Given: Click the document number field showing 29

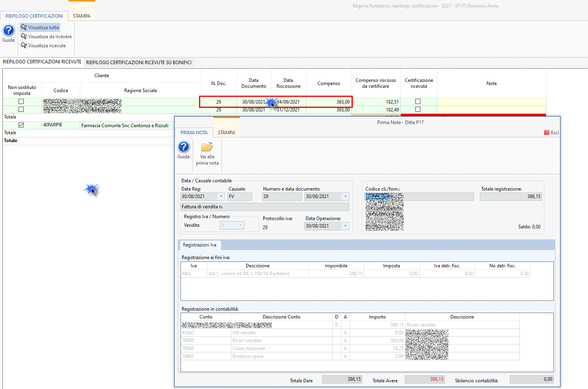Looking at the screenshot, I should 282,196.
